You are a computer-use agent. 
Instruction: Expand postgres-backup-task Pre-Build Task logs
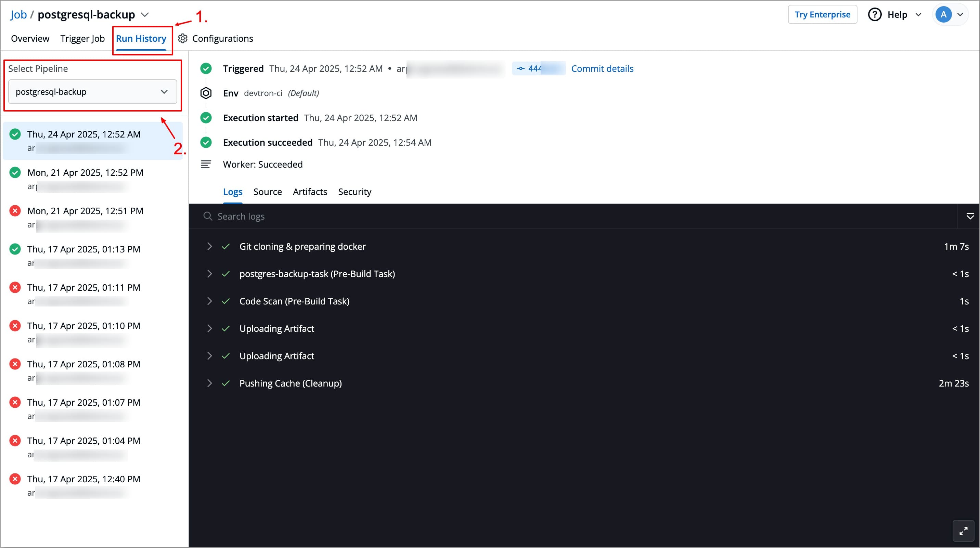[209, 274]
